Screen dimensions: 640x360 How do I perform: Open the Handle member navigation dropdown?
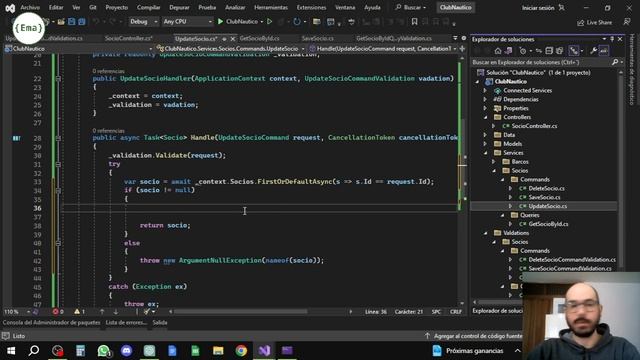383,49
